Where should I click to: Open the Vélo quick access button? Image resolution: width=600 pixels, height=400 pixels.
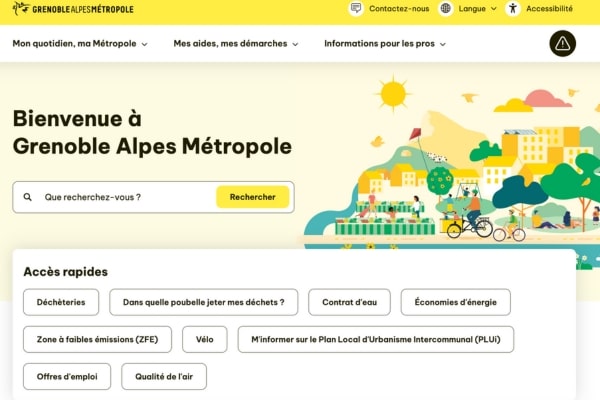point(204,339)
